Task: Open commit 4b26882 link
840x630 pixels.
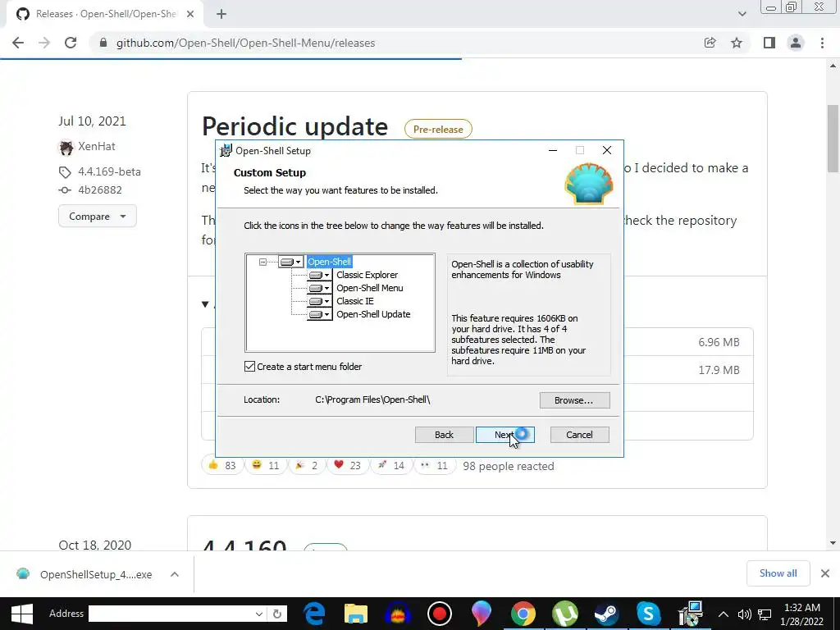Action: (x=99, y=189)
